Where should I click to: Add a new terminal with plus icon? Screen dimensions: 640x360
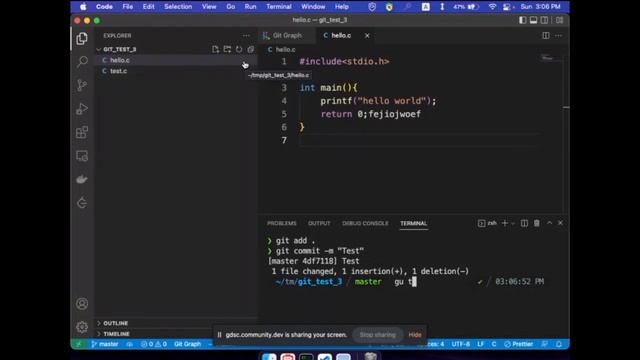tap(505, 223)
